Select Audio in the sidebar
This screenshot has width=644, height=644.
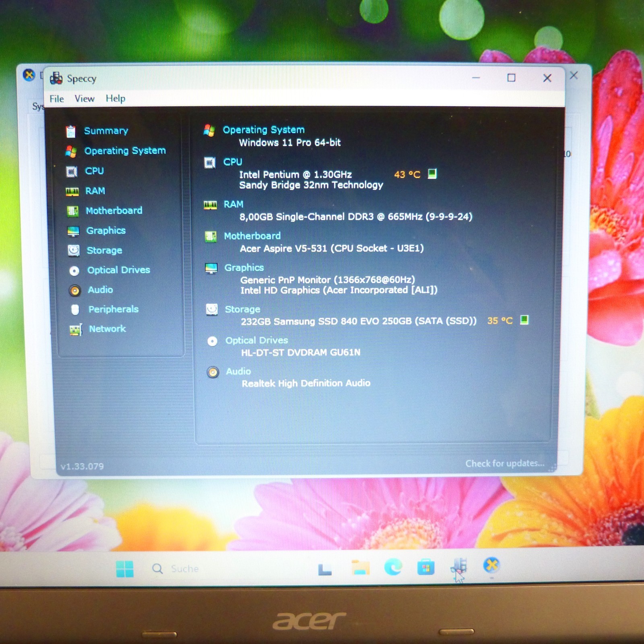pos(100,290)
